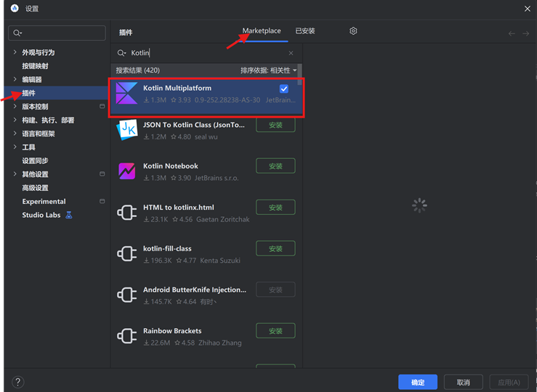Open the 排序依据: 相关性 sort dropdown
The width and height of the screenshot is (537, 392).
269,70
